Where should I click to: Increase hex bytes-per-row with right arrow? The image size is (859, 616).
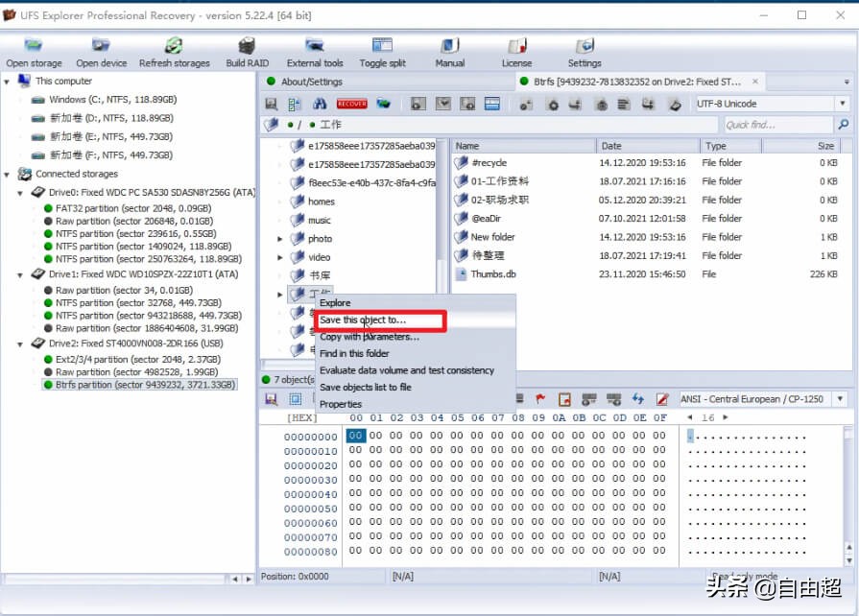pos(726,417)
